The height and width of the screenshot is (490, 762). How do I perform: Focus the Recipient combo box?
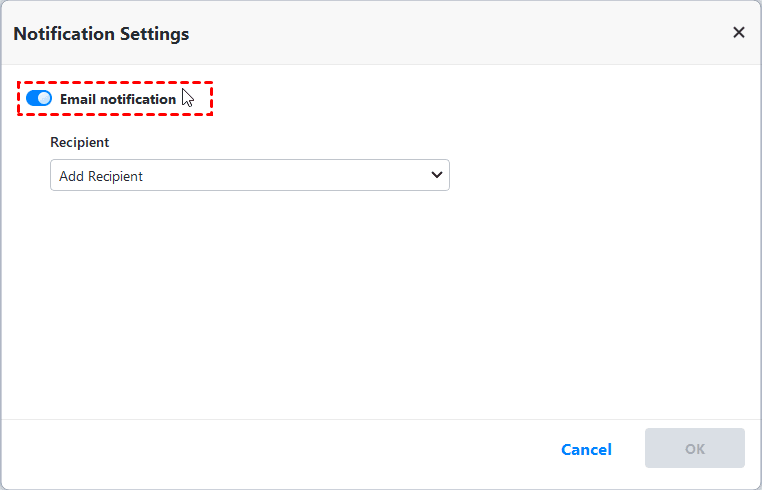(249, 175)
